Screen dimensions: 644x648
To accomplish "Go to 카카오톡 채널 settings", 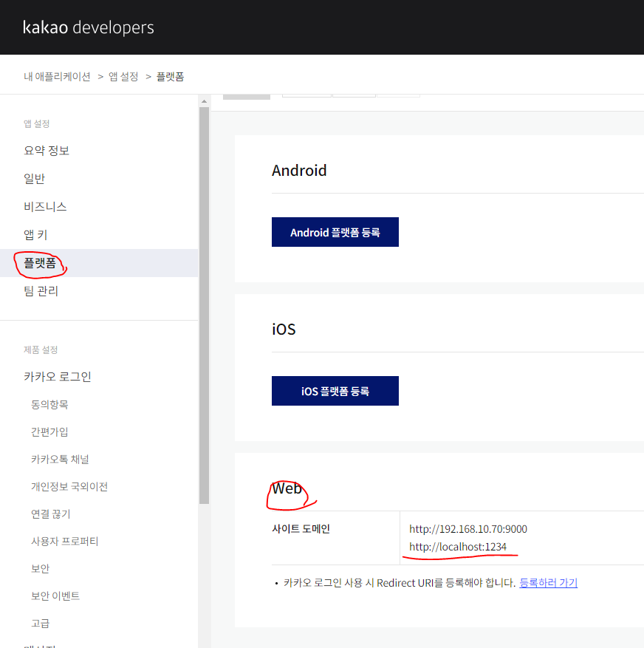I will coord(60,459).
